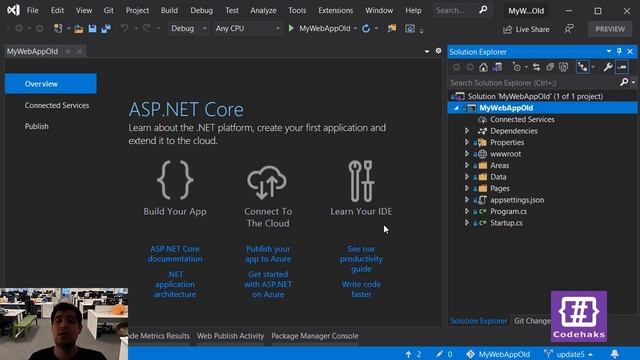Select appsettings.json in Solution Explorer
Screen dimensions: 640x360
pos(517,200)
